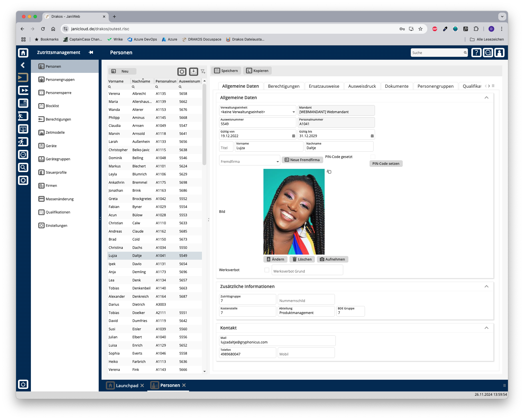Click Aufnehmen to capture photo
The width and height of the screenshot is (524, 420).
(332, 259)
